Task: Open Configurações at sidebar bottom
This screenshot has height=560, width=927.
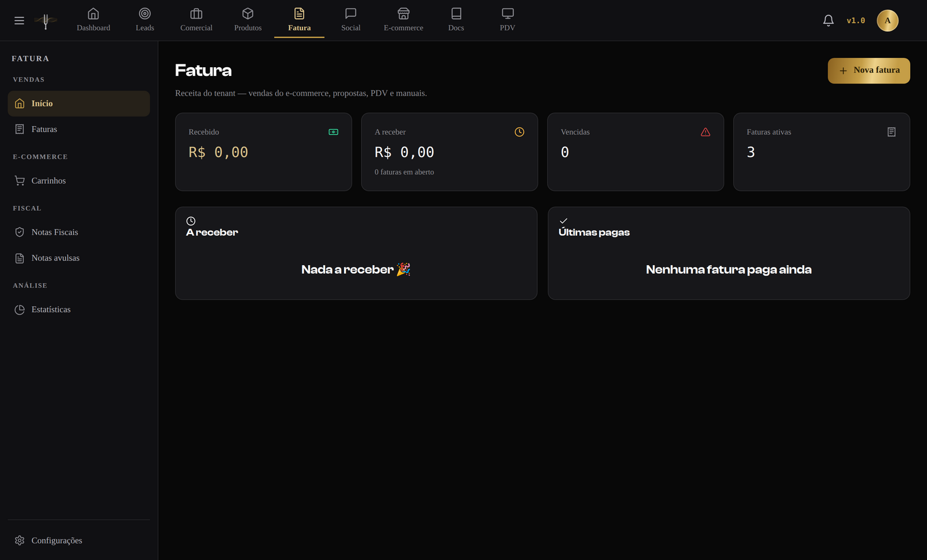Action: coord(79,540)
